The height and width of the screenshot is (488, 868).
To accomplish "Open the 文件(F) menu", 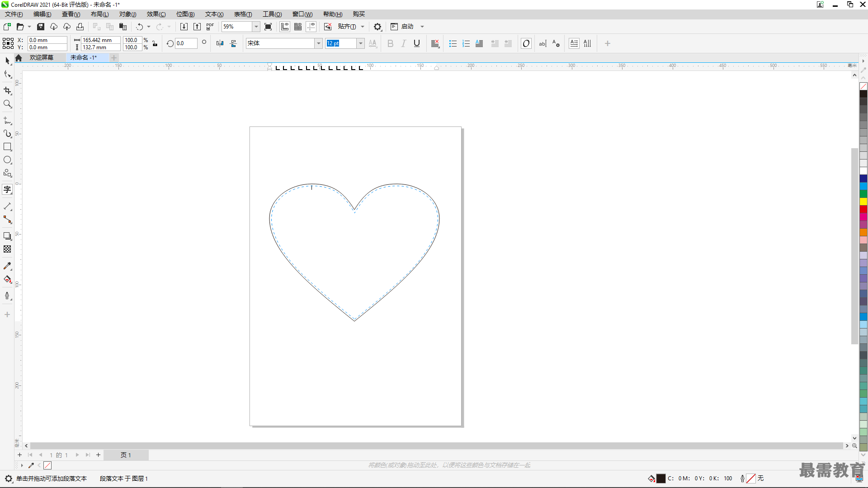I will click(14, 14).
